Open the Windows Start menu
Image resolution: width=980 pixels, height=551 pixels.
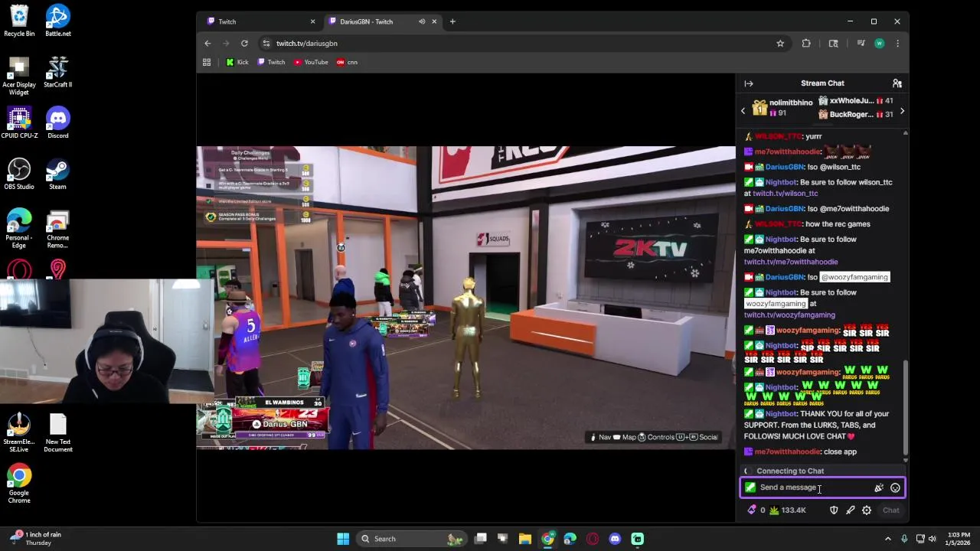click(x=343, y=539)
